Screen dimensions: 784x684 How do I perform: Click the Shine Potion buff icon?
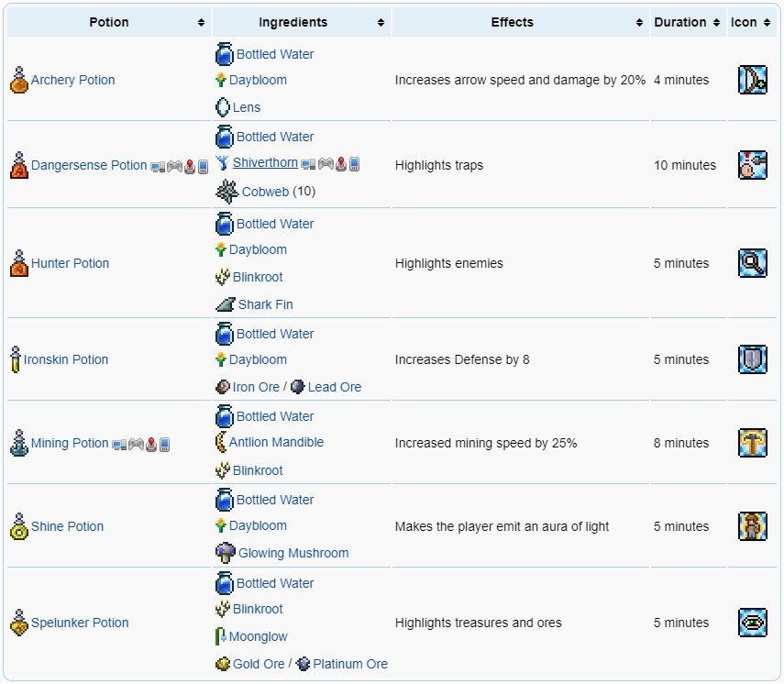752,526
